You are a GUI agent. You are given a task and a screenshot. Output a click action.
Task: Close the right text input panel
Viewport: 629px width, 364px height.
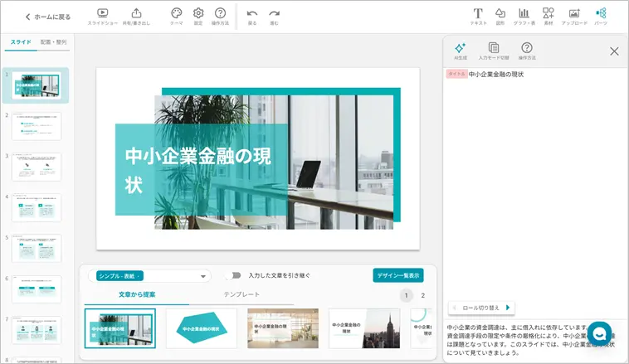[x=614, y=51]
